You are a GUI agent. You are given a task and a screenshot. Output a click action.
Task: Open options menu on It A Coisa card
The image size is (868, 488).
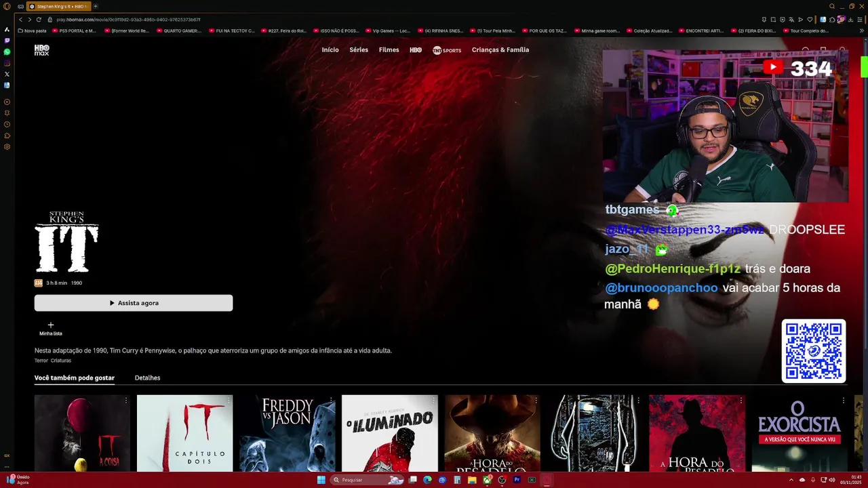coord(125,401)
